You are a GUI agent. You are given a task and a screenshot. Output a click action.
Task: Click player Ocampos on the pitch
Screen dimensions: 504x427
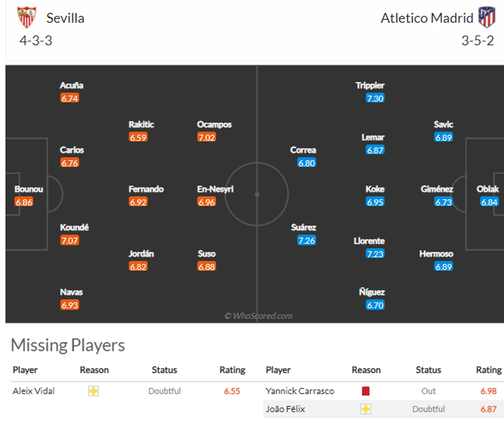click(214, 125)
